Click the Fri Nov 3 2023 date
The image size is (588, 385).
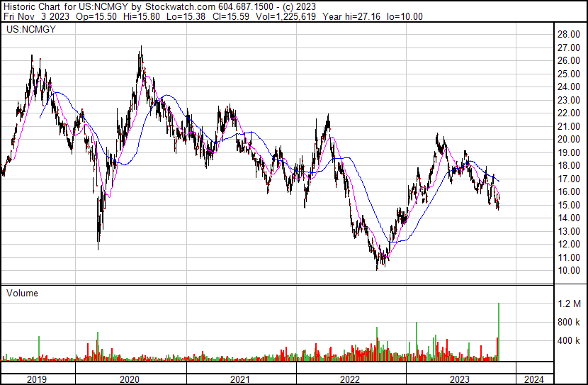[x=36, y=16]
